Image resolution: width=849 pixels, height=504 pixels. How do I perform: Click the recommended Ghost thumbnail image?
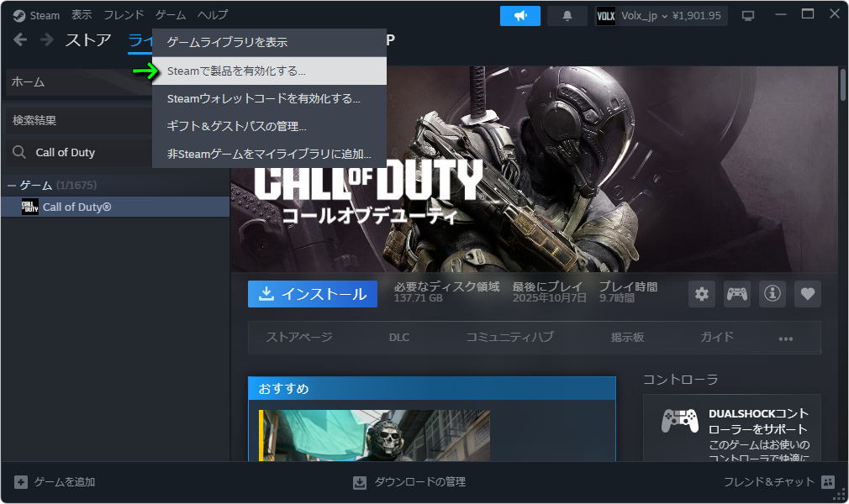[374, 435]
